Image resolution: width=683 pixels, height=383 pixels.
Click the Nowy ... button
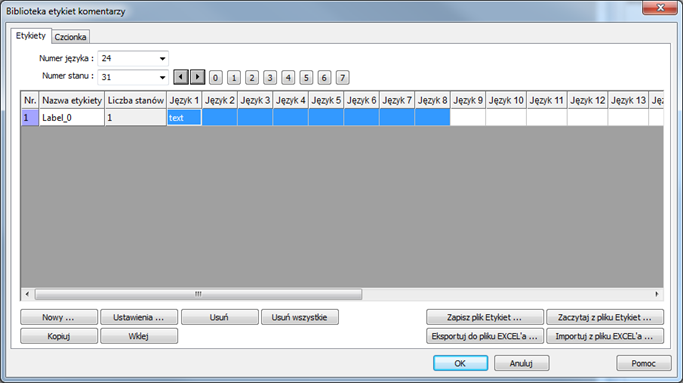click(x=59, y=317)
